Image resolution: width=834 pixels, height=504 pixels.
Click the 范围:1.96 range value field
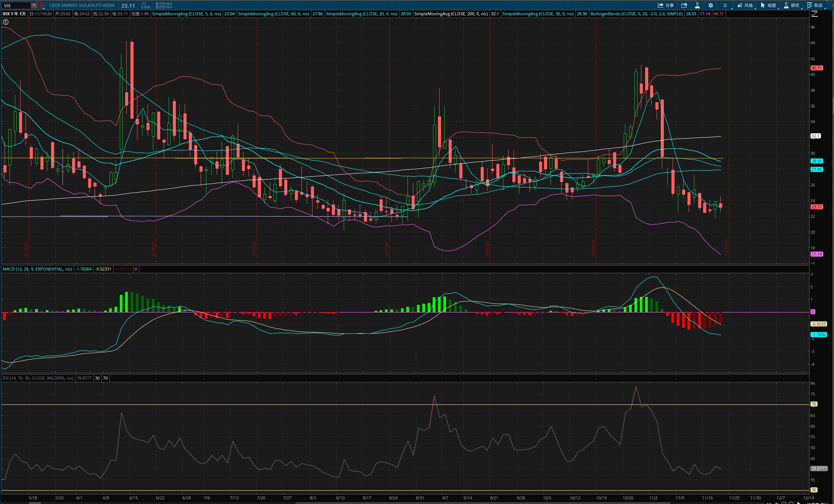[x=140, y=14]
